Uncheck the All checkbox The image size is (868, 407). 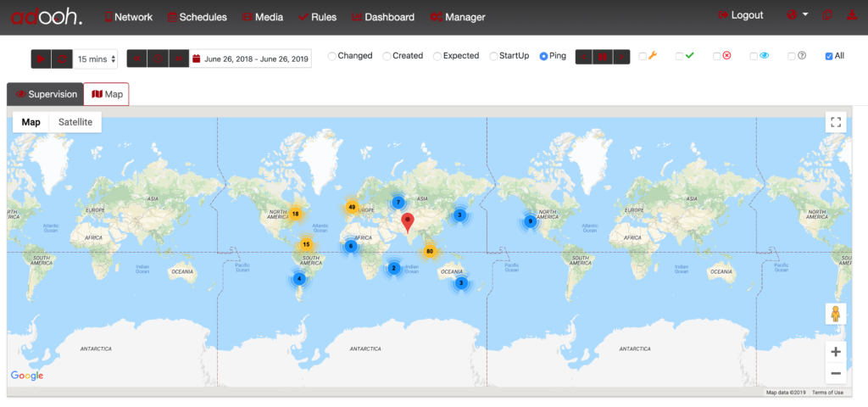[829, 56]
